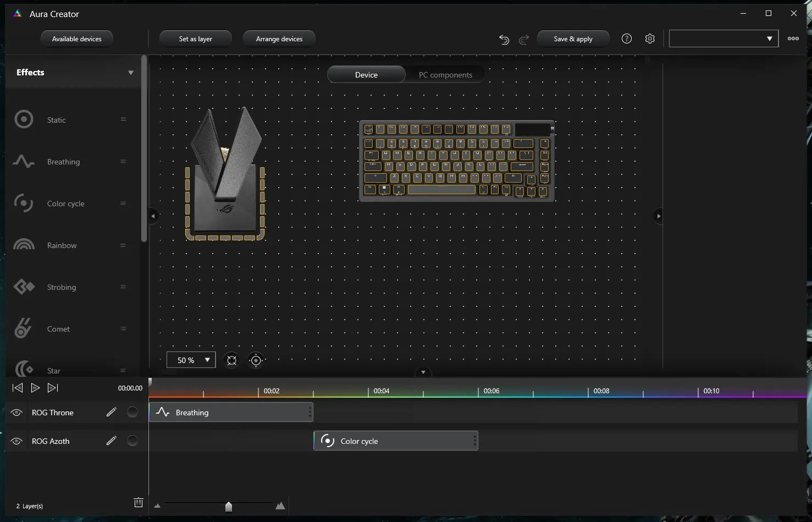Click the drag handle beside Color cycle
This screenshot has width=812, height=522.
click(x=123, y=203)
